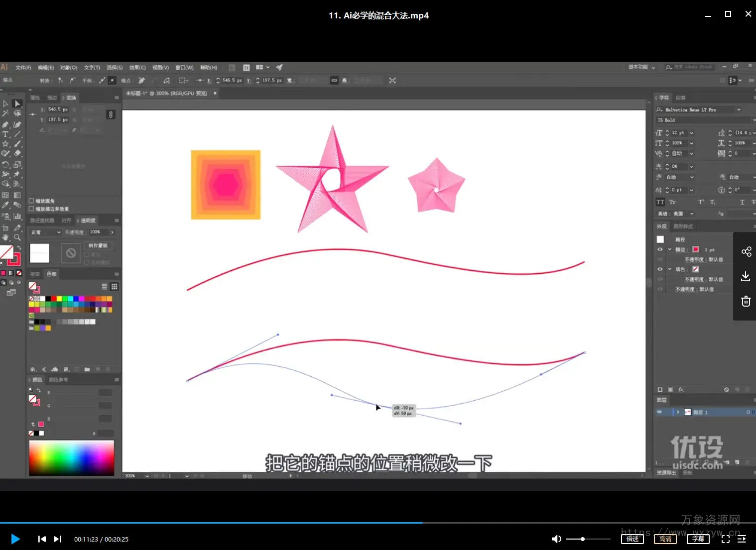Click the 制作蒙版 button
Image resolution: width=756 pixels, height=550 pixels.
pos(98,246)
